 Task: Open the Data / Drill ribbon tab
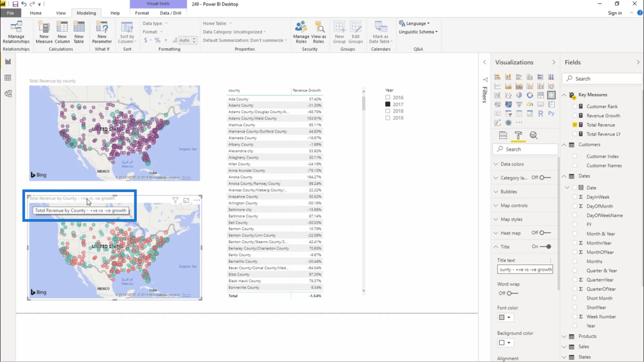(171, 13)
